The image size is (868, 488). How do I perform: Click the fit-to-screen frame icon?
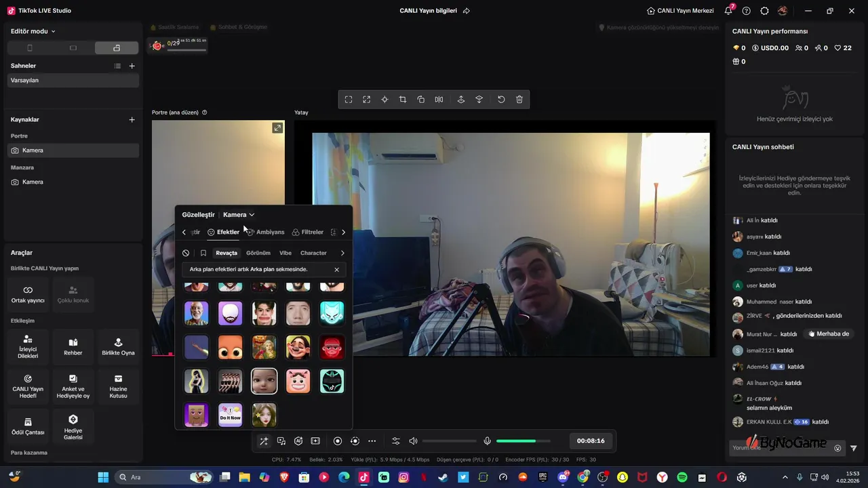pos(349,100)
